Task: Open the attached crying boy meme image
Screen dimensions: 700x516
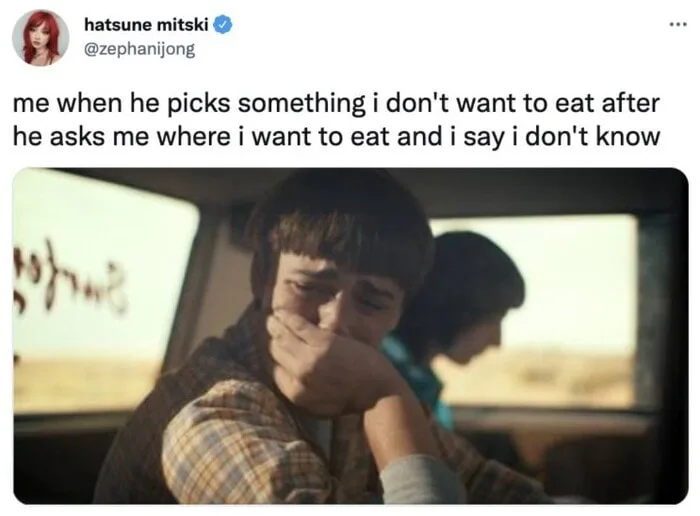Action: [350, 335]
